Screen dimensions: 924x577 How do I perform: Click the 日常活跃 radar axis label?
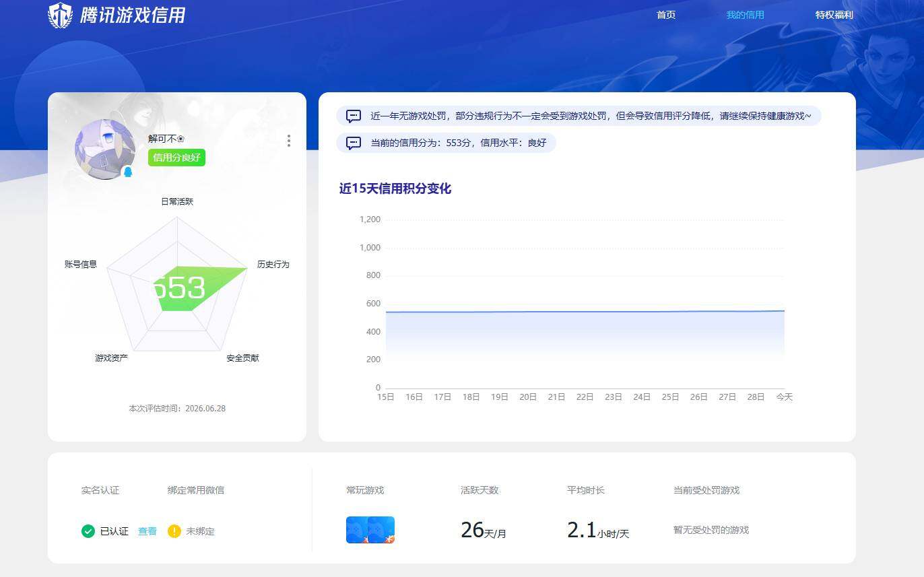[177, 201]
